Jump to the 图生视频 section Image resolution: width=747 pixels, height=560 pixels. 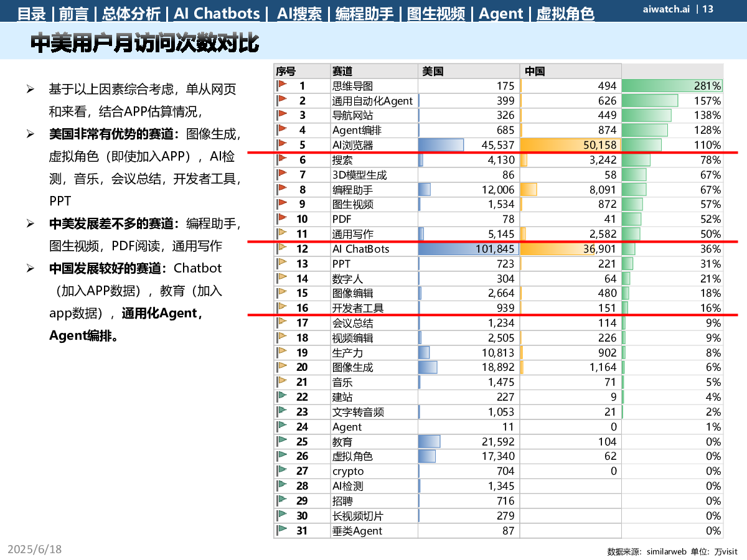[x=436, y=13]
